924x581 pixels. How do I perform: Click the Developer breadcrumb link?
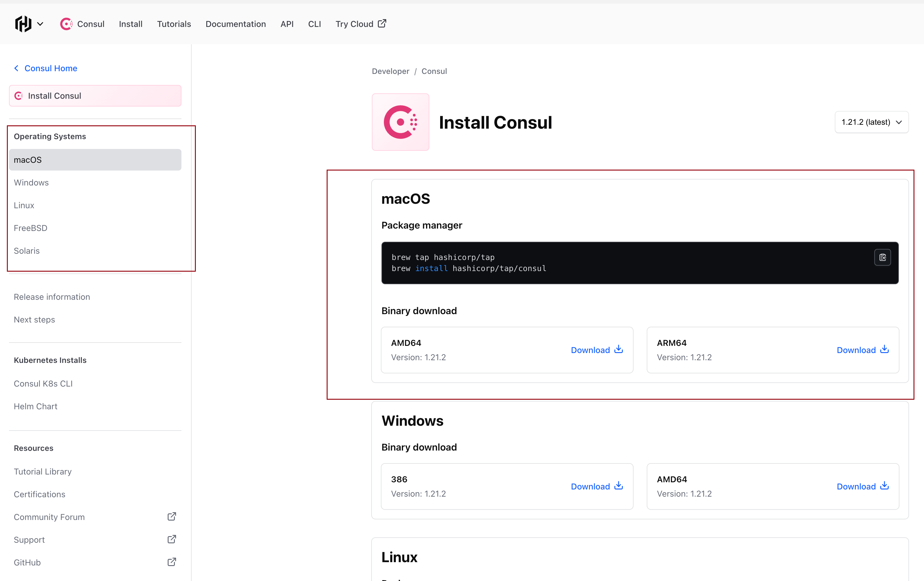click(x=390, y=71)
